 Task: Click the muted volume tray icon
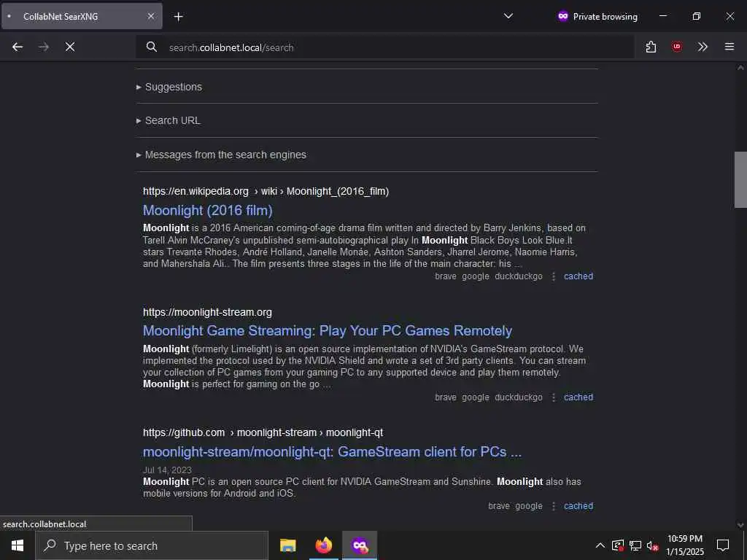(652, 545)
